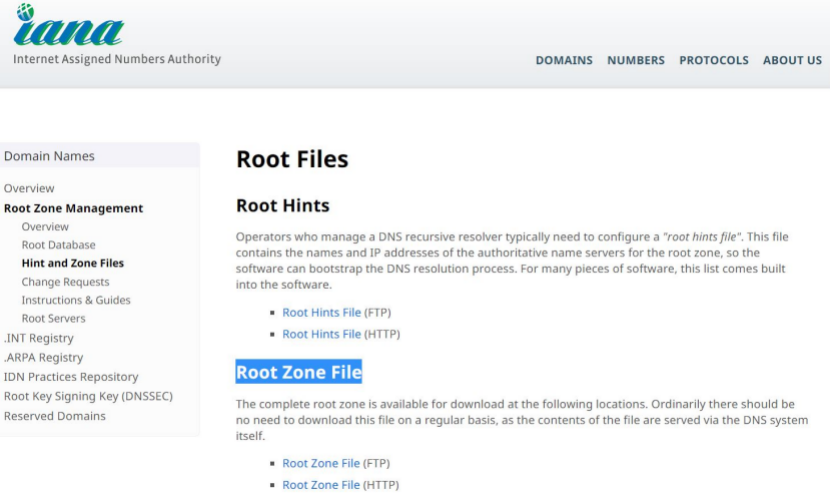Open Root Servers in sidebar
Image resolution: width=832 pixels, height=494 pixels.
point(53,318)
